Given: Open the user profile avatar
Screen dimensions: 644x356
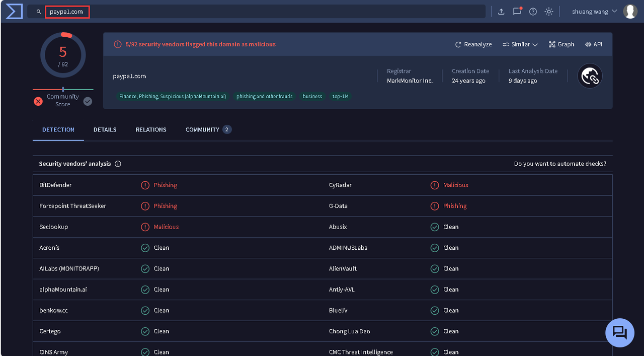Looking at the screenshot, I should (x=630, y=11).
